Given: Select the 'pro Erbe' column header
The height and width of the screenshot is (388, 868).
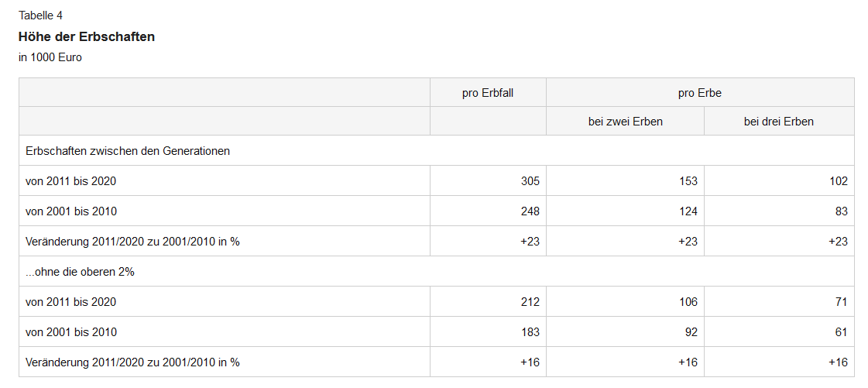Looking at the screenshot, I should pyautogui.click(x=699, y=93).
